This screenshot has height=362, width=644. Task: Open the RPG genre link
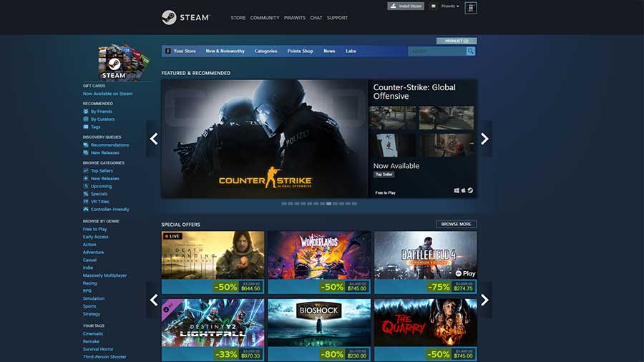pyautogui.click(x=87, y=290)
